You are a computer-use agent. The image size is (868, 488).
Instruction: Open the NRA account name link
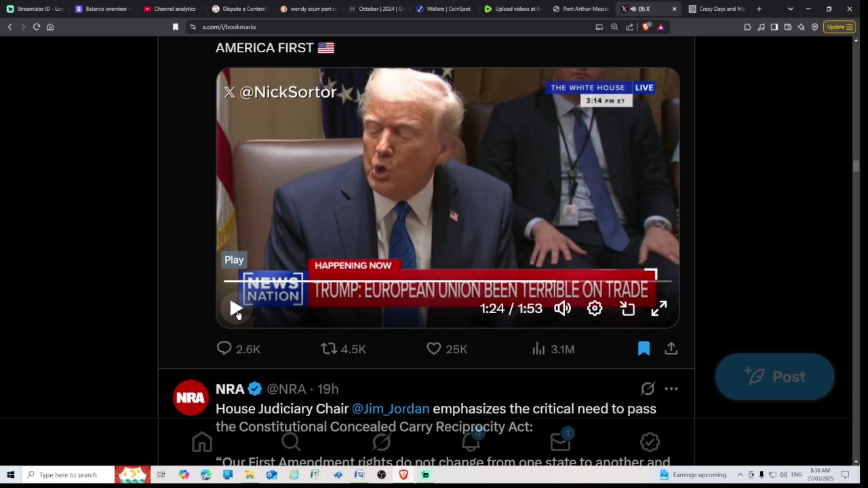click(230, 389)
